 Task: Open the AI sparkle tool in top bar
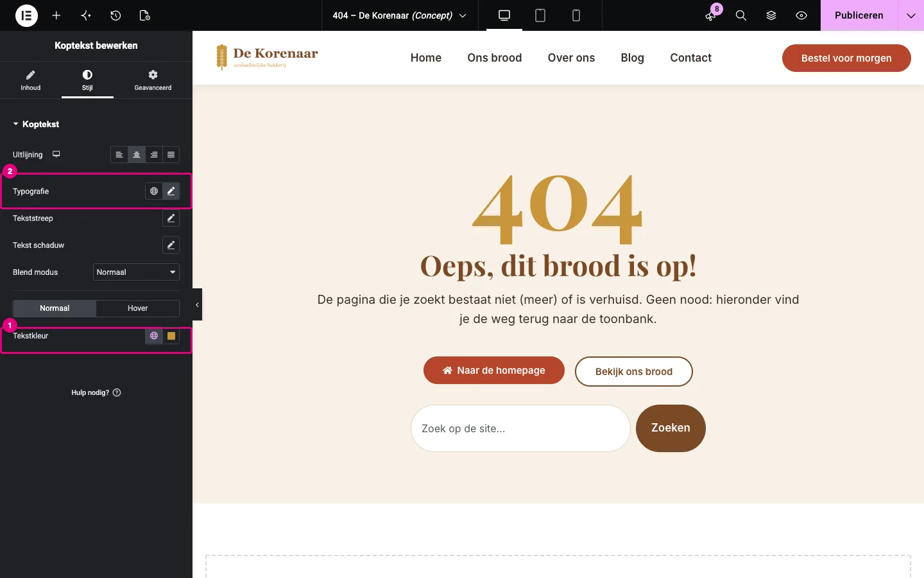pos(86,15)
